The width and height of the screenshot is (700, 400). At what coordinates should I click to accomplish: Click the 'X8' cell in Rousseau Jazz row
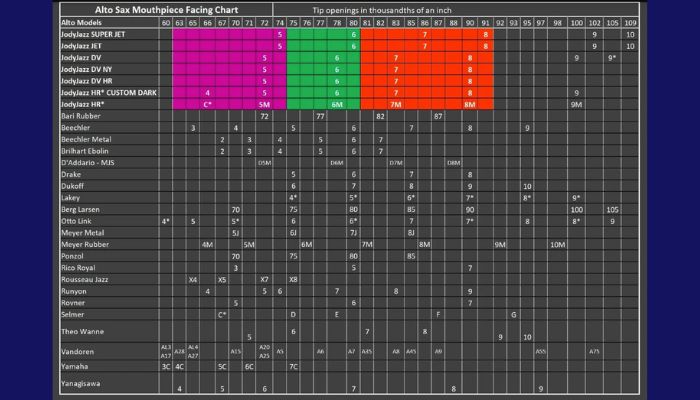293,279
